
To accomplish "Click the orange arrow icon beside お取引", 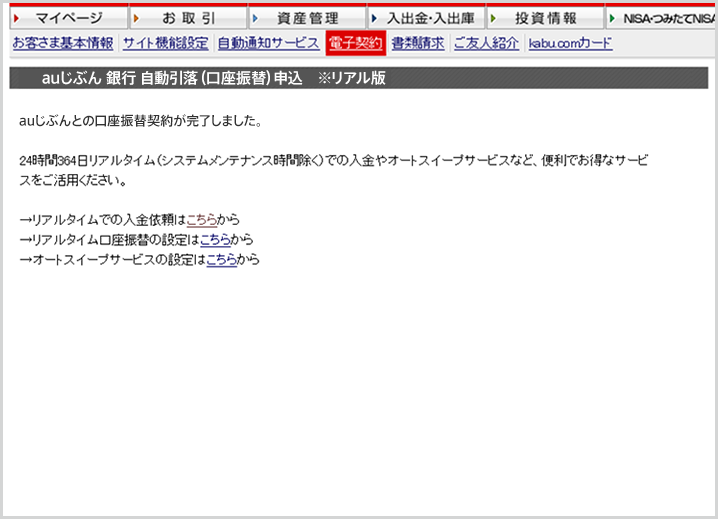I will pos(135,18).
